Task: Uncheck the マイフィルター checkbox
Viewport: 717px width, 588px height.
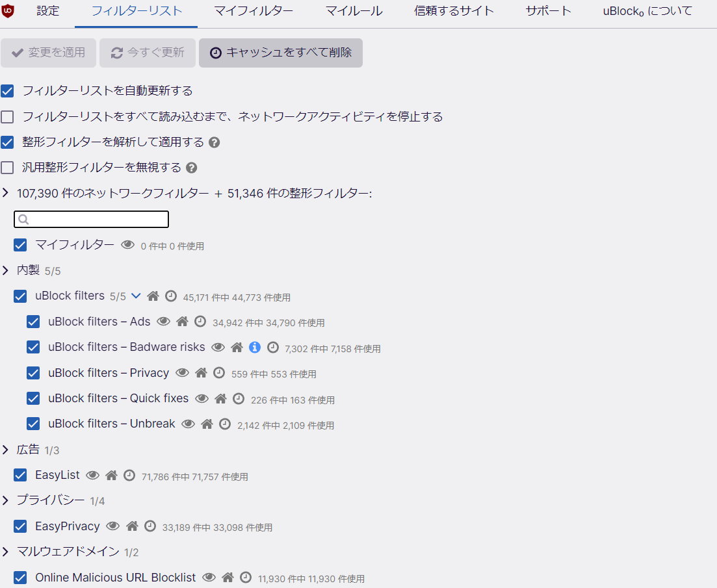Action: pos(20,245)
